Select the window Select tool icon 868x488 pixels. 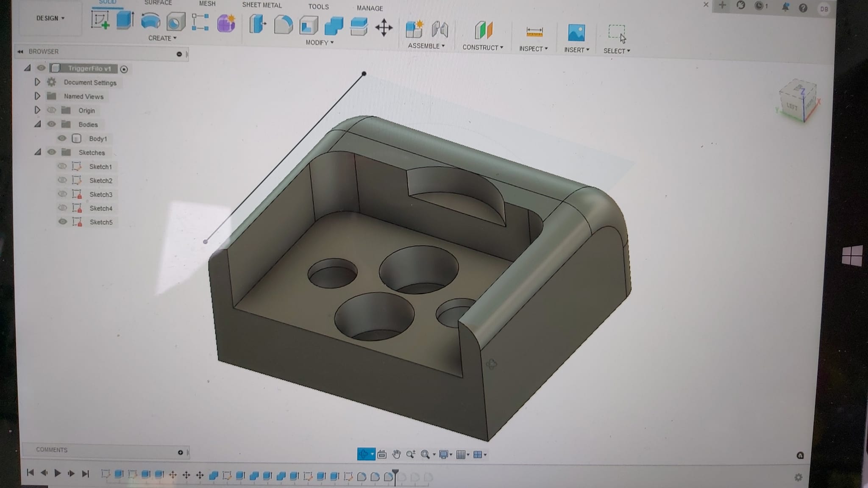pos(617,33)
